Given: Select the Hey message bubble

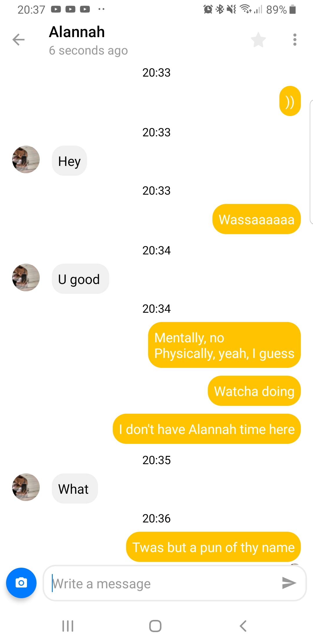Looking at the screenshot, I should tap(69, 161).
